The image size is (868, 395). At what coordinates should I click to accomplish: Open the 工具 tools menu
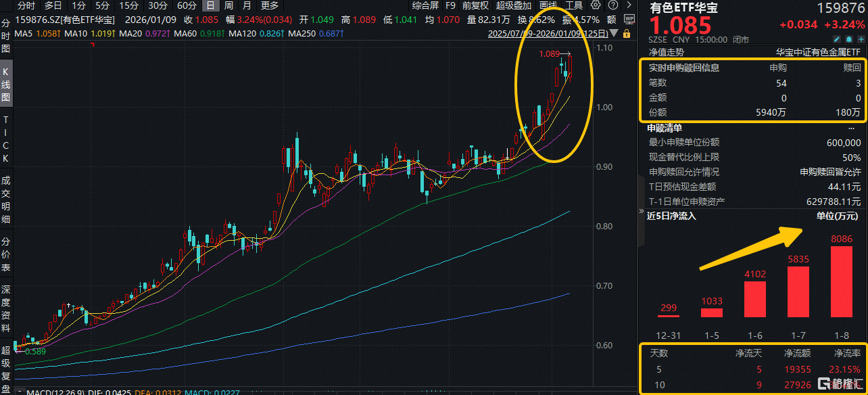click(x=574, y=5)
